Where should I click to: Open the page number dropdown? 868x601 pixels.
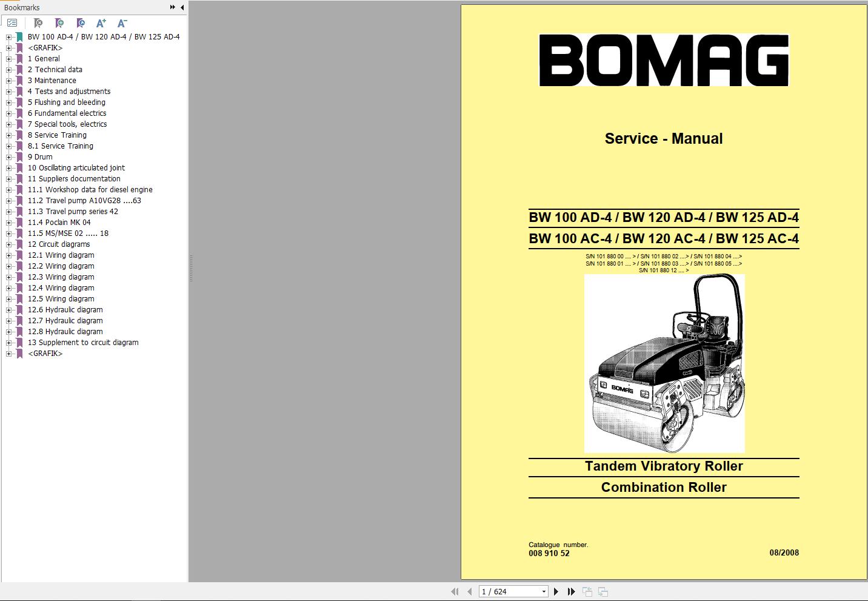pyautogui.click(x=544, y=591)
